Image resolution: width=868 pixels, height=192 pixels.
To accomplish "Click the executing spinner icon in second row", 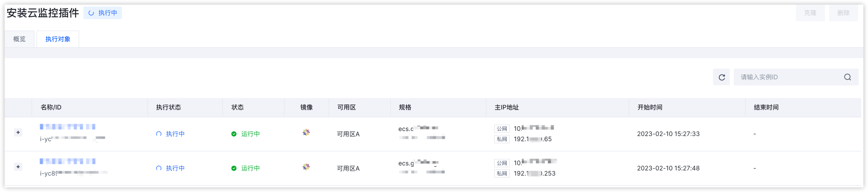I will coord(159,168).
